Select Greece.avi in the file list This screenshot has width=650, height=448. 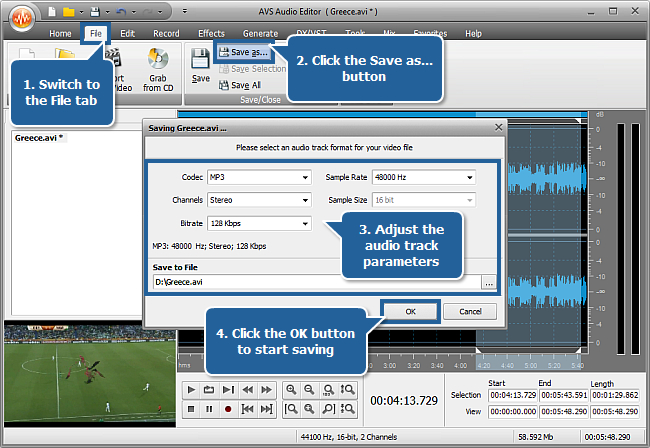coord(39,138)
